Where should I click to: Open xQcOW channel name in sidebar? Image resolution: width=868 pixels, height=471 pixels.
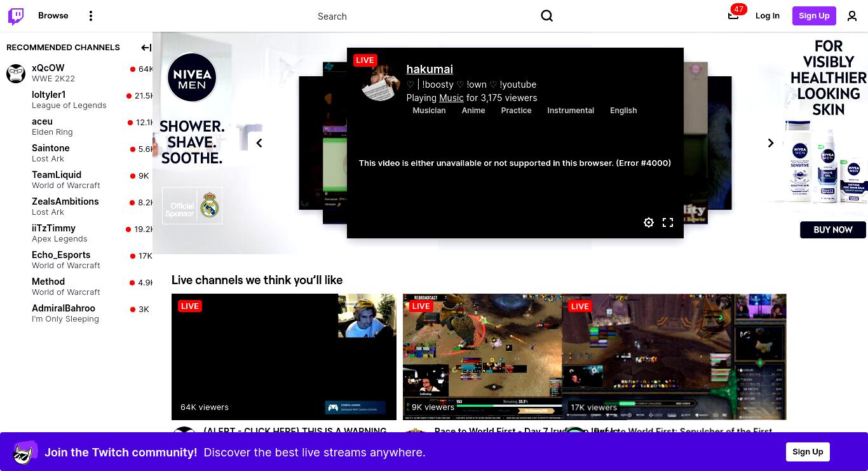click(48, 68)
